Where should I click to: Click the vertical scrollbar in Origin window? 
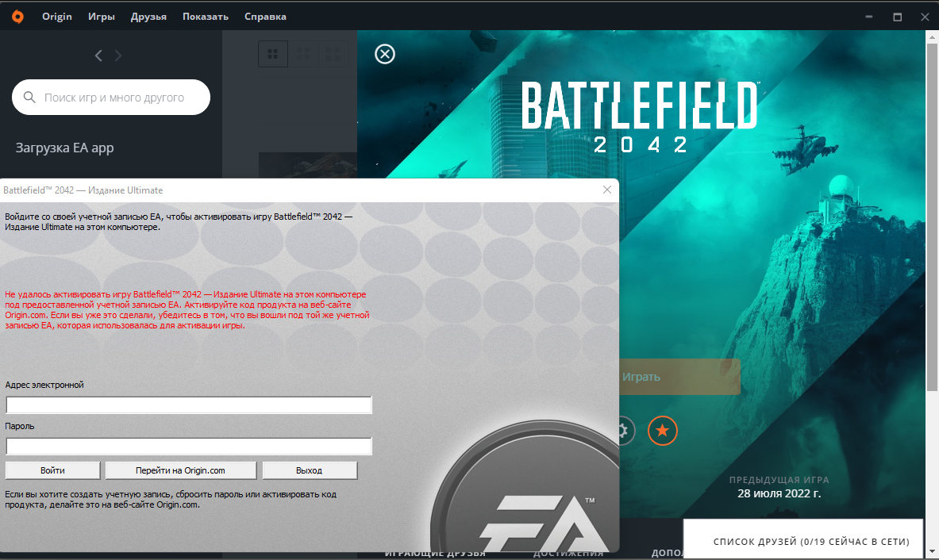pos(932,216)
